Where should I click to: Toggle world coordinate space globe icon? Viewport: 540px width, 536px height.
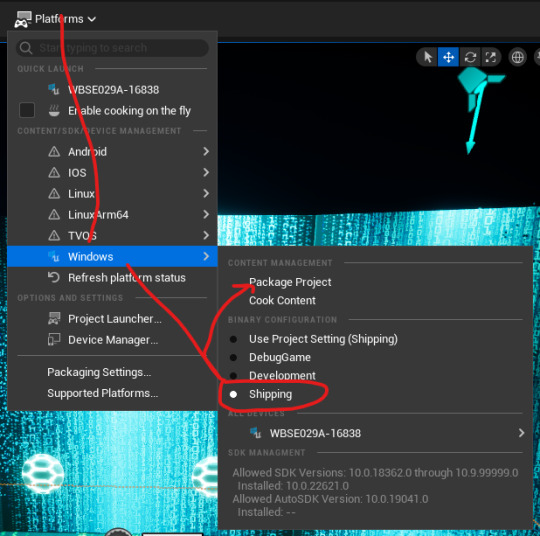(518, 57)
